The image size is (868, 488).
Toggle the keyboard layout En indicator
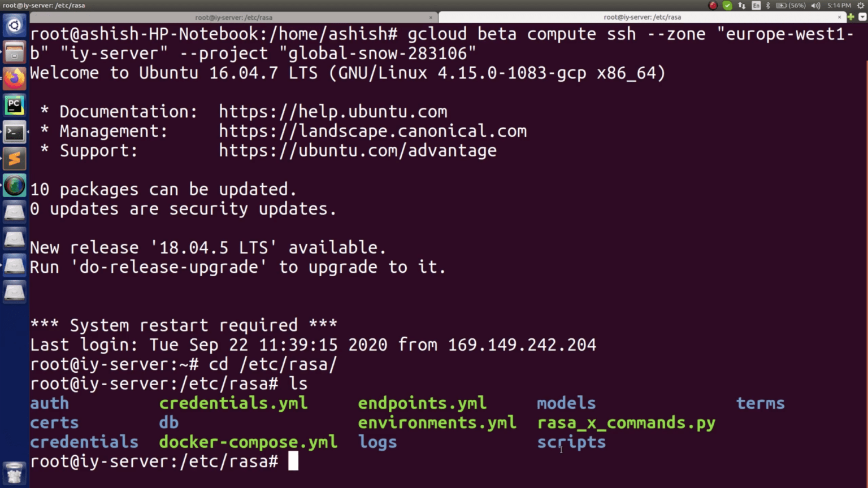[x=756, y=5]
